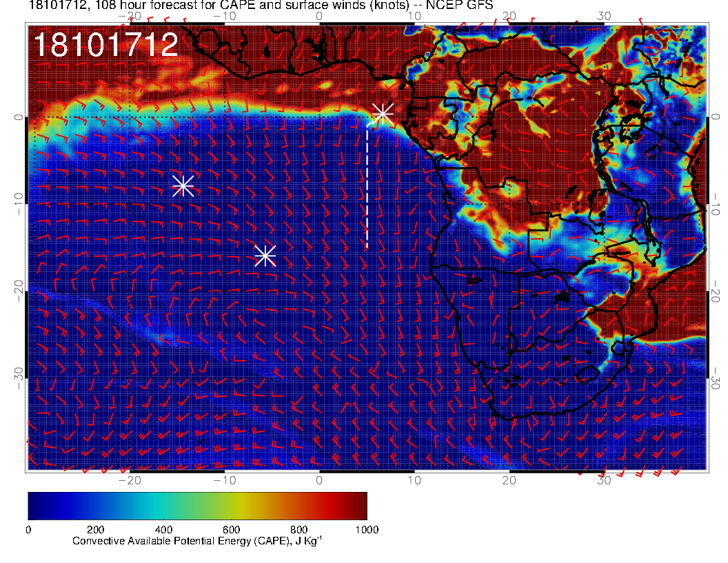Click the white asterisk marker on the equator near the African coast
Screen dimensions: 728x563
click(x=383, y=113)
